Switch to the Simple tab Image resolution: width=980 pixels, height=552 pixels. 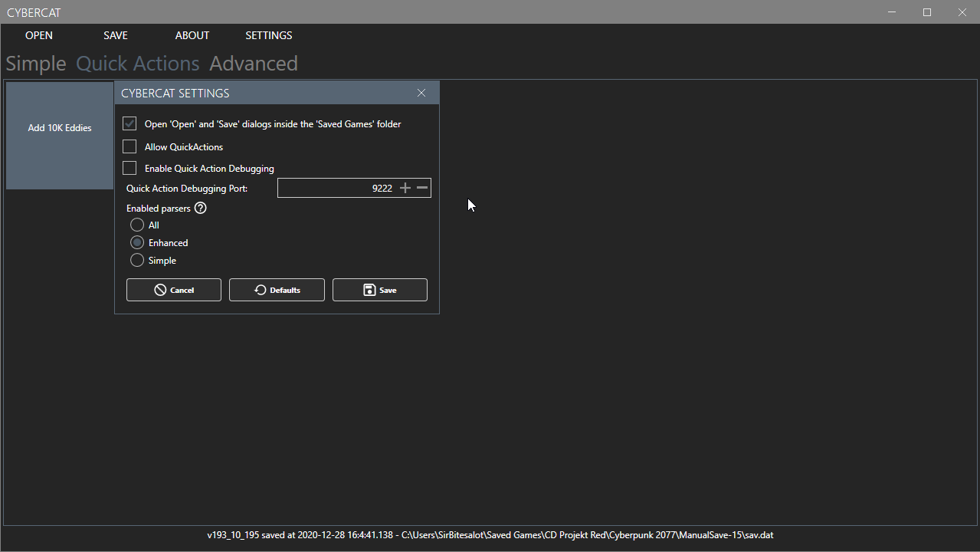pos(36,64)
